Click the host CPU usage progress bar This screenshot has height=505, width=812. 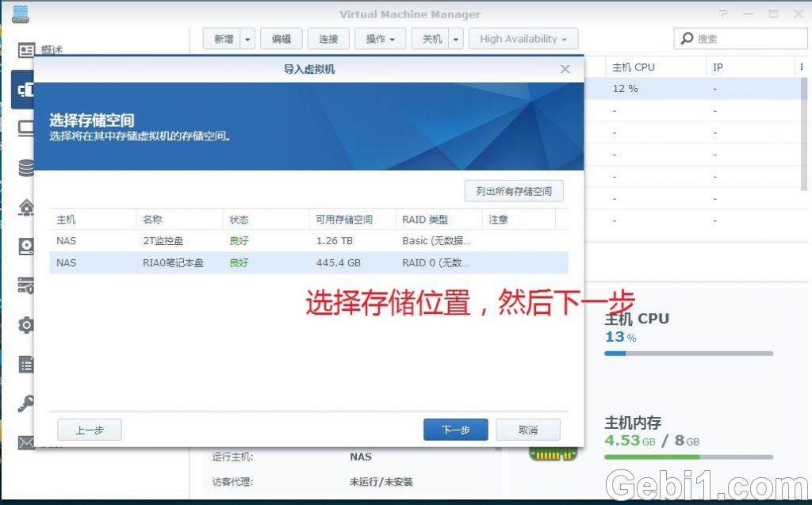[689, 354]
